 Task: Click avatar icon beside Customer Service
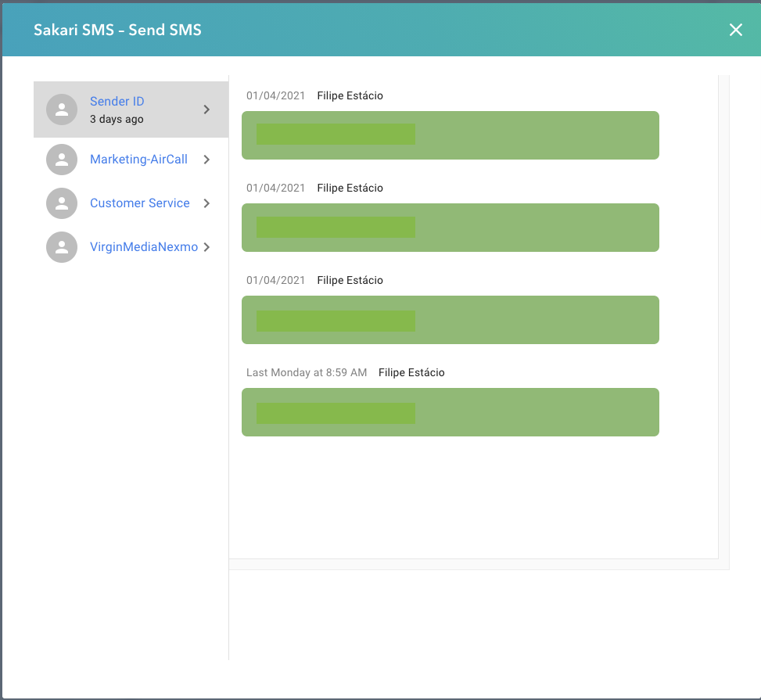[x=62, y=203]
